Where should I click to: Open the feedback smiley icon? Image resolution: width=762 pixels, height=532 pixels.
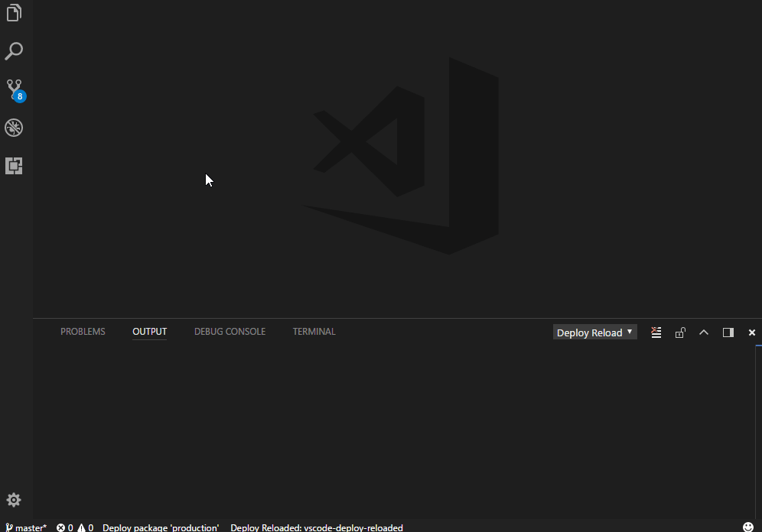tap(748, 527)
